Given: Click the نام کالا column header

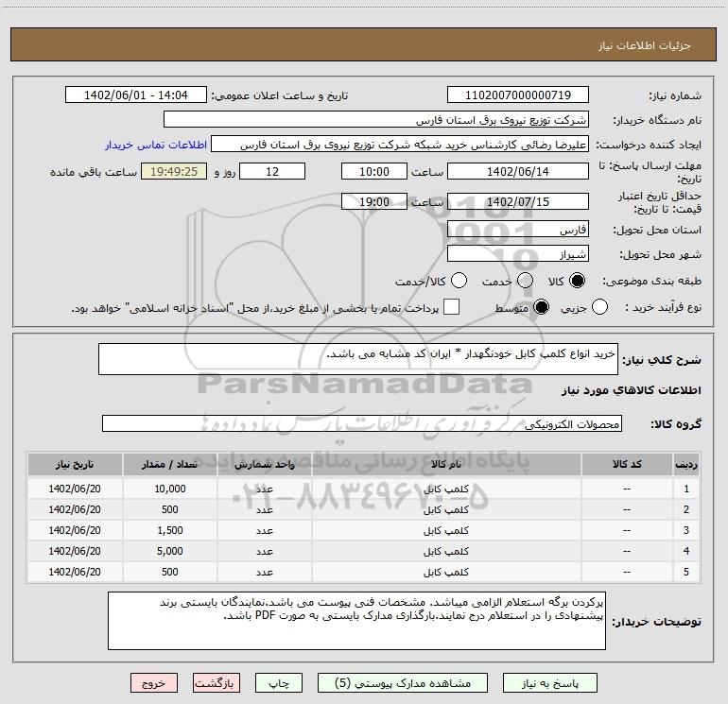Looking at the screenshot, I should 445,464.
